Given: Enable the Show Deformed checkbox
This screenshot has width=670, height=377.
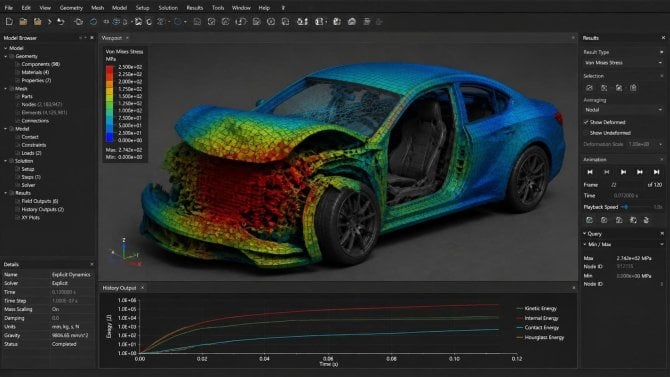Looking at the screenshot, I should pos(586,122).
